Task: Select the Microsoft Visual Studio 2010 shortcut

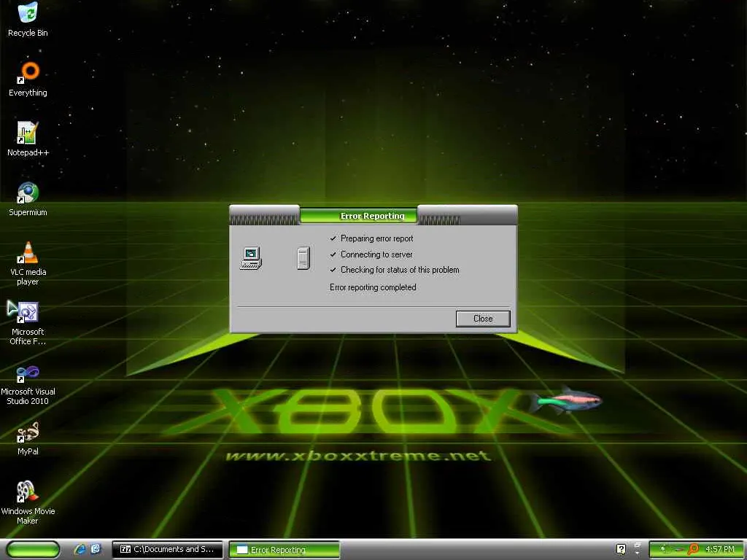Action: 28,385
